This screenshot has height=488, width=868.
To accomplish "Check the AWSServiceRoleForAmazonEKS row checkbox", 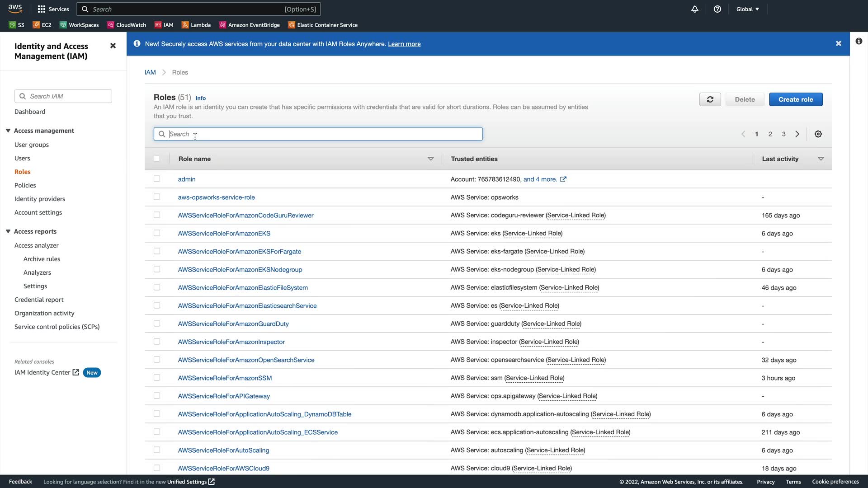I will click(x=157, y=233).
